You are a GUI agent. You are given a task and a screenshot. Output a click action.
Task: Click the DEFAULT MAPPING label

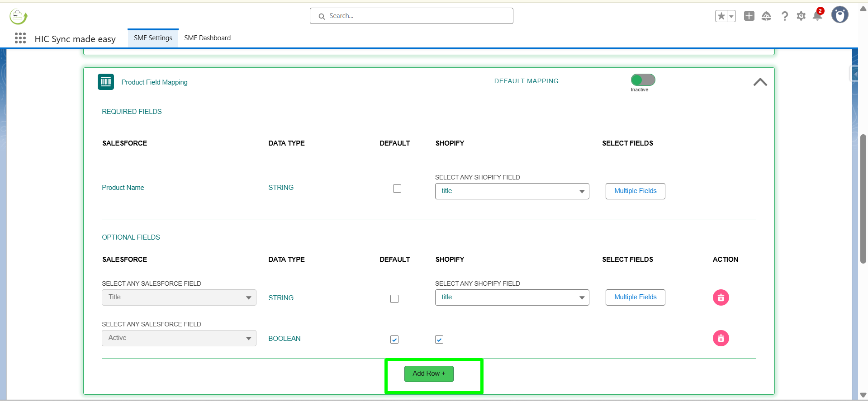[x=526, y=81]
